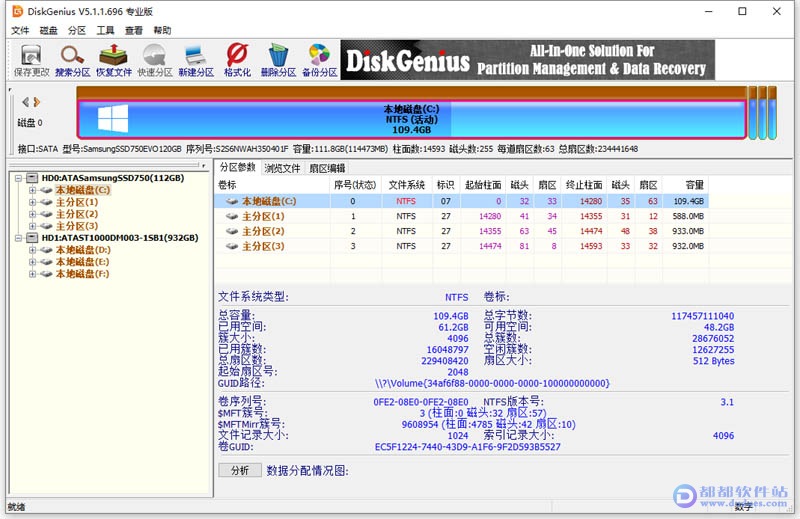
Task: Click drive icon beside 主分区(3) in table
Action: (x=232, y=246)
